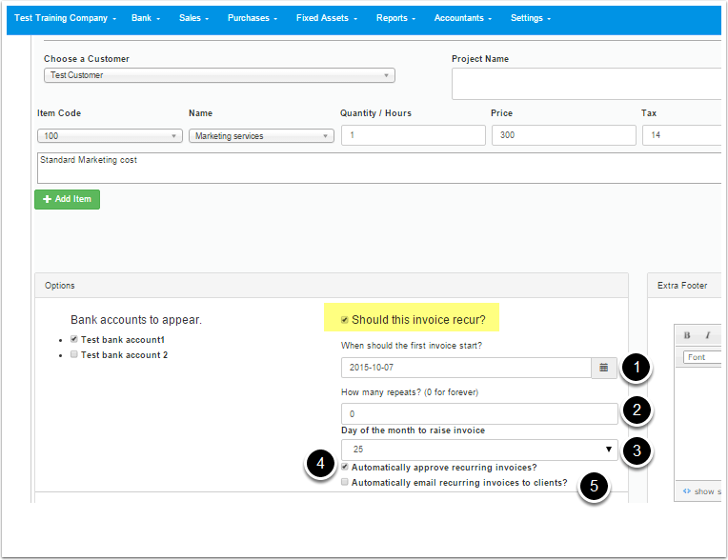Click the Quantity / Hours field
The image size is (728, 560).
coord(414,135)
